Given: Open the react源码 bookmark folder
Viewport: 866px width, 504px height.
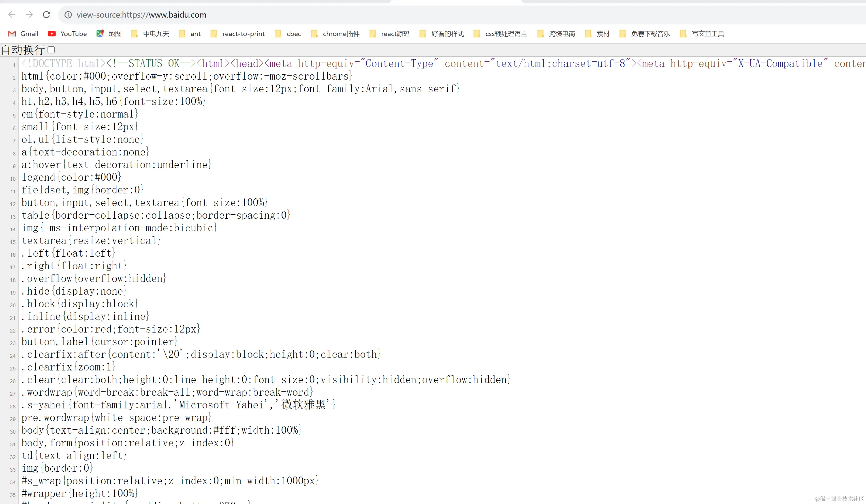Looking at the screenshot, I should pyautogui.click(x=389, y=34).
